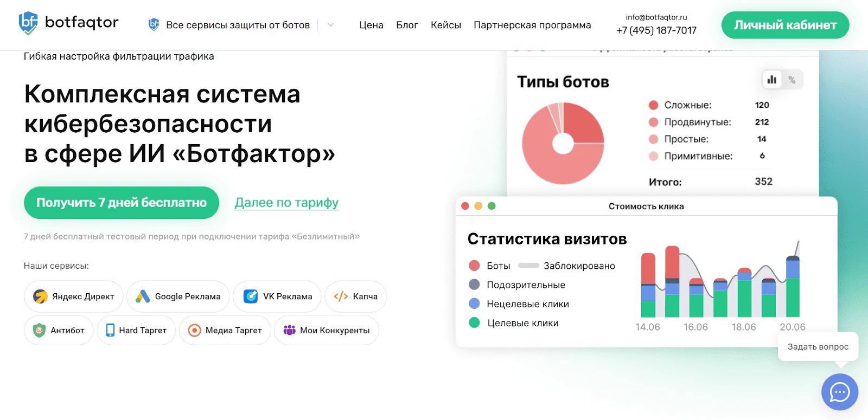Click the Мои Конкуренты people icon
The width and height of the screenshot is (868, 420).
point(290,330)
